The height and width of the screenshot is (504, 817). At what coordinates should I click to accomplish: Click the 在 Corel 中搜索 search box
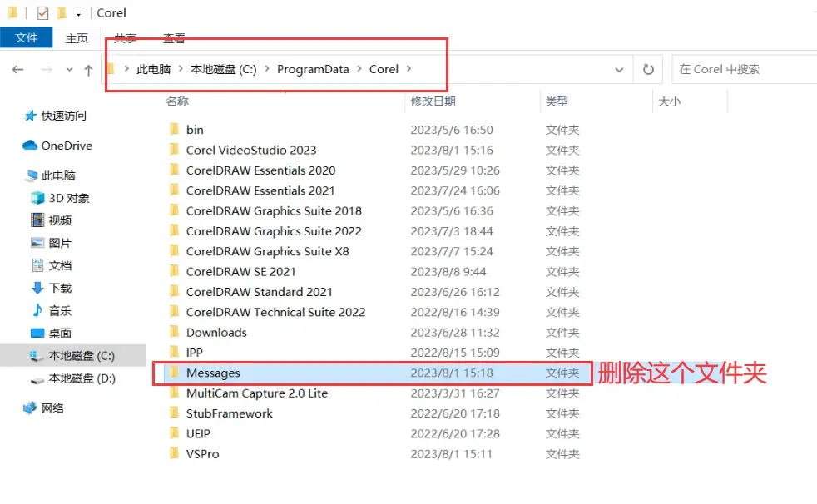click(x=745, y=69)
